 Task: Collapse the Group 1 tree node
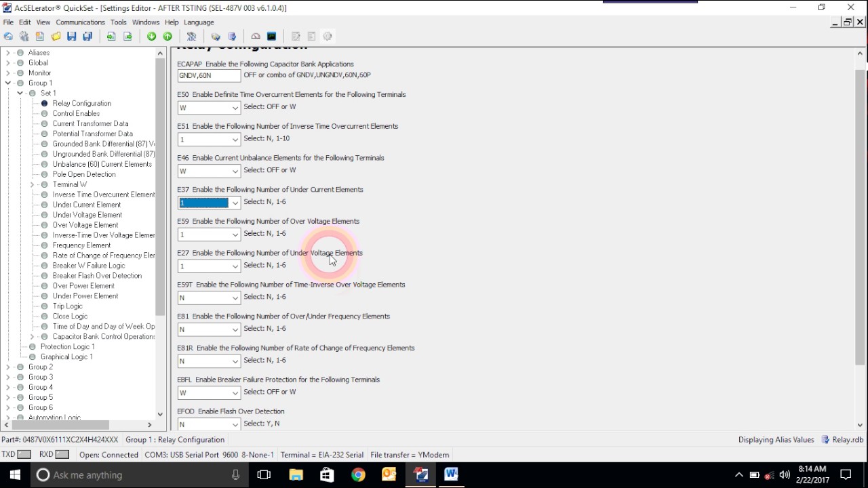coord(8,83)
